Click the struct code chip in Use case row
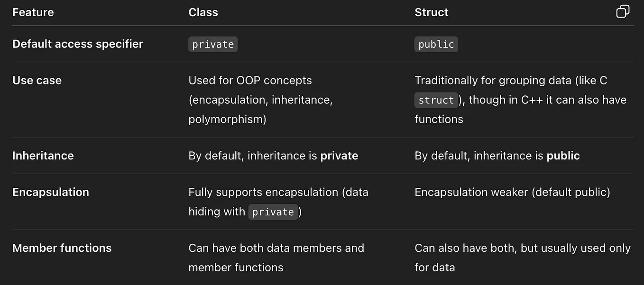Screen dimensions: 644x285 pos(436,101)
